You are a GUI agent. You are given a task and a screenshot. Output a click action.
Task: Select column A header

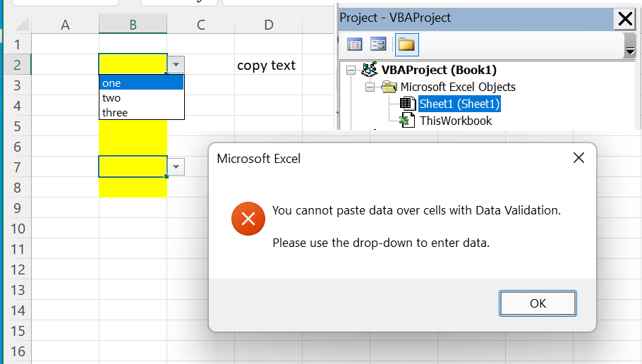[x=65, y=25]
